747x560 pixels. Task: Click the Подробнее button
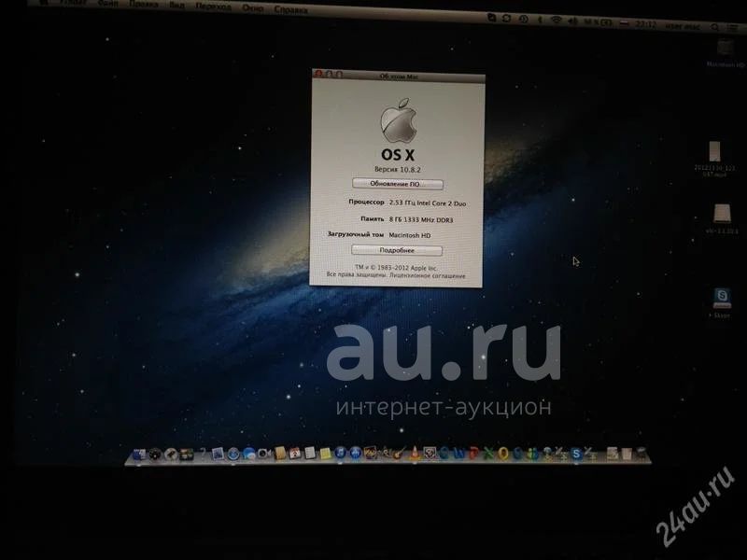click(396, 250)
